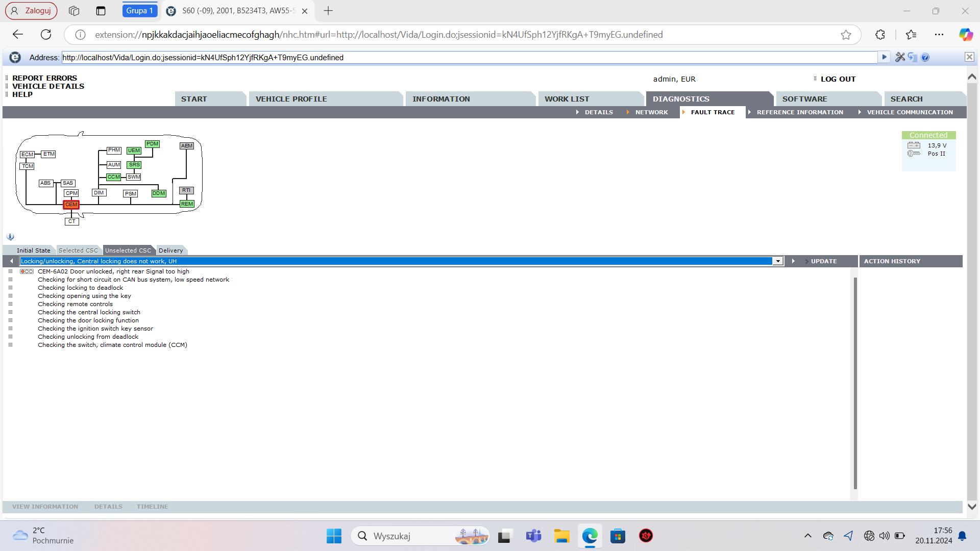Click the CEM module in network diagram

click(71, 205)
